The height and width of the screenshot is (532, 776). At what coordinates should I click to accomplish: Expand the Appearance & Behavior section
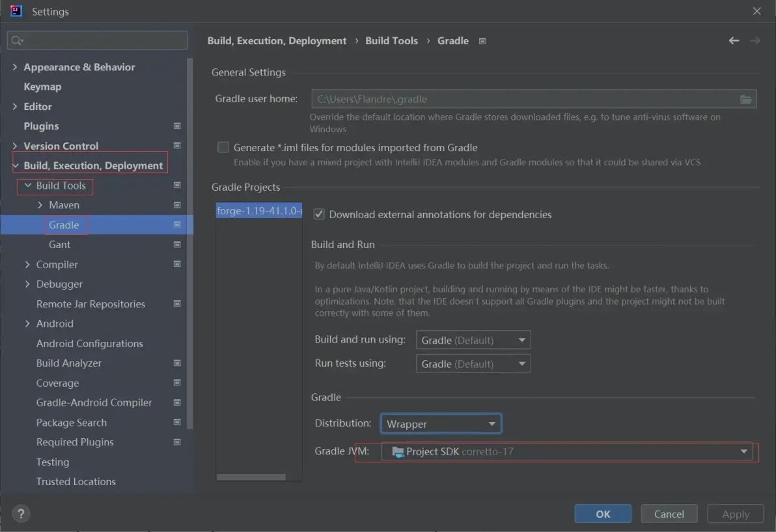click(15, 67)
